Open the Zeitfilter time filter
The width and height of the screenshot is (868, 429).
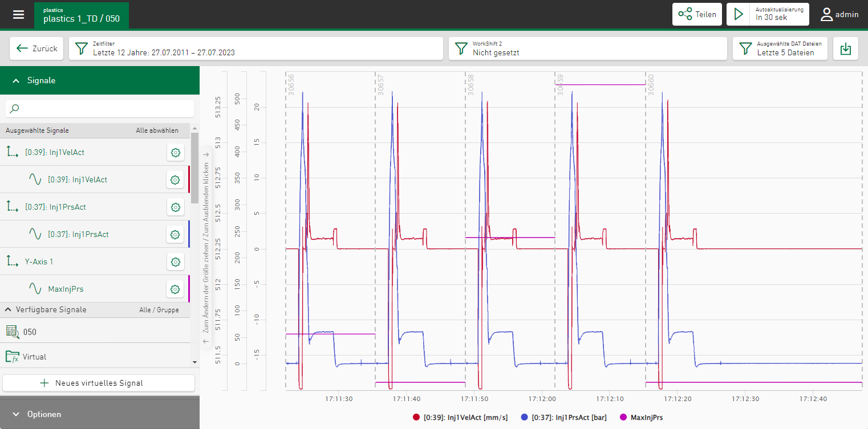click(x=255, y=49)
